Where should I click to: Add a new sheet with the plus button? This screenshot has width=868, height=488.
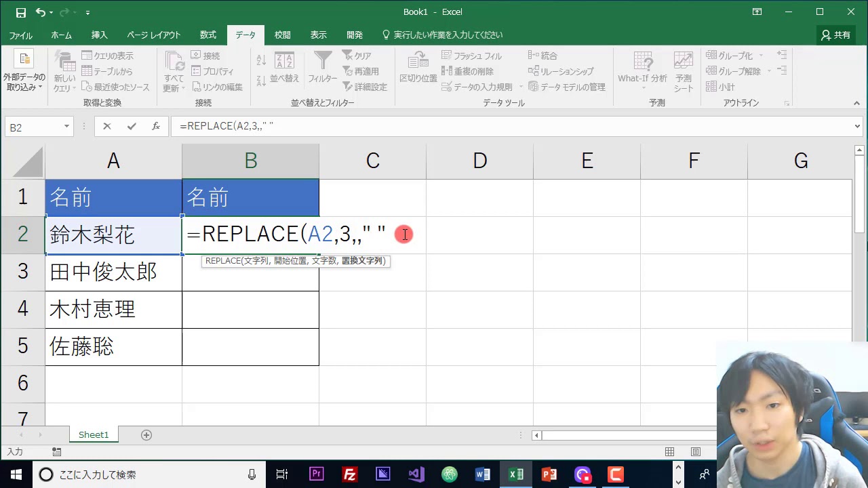pyautogui.click(x=146, y=435)
